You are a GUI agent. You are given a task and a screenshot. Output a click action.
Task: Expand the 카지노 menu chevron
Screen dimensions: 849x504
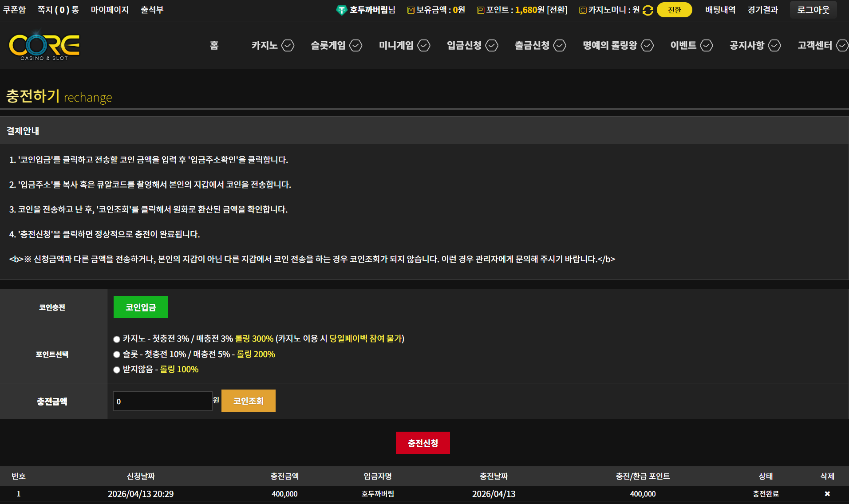click(x=288, y=45)
